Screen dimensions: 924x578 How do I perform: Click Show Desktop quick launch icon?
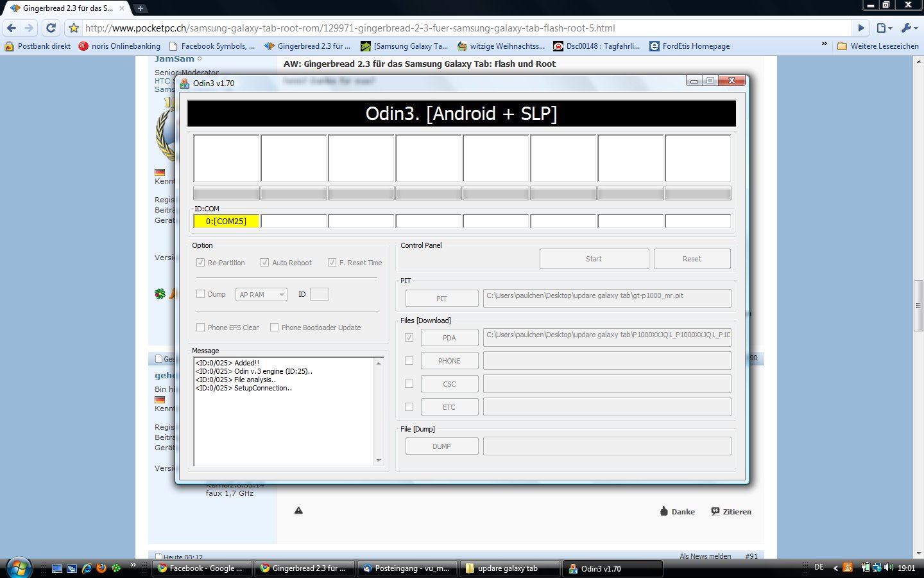pos(57,568)
